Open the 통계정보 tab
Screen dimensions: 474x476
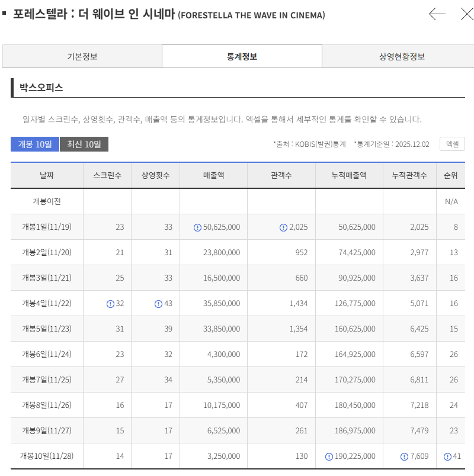[x=242, y=57]
